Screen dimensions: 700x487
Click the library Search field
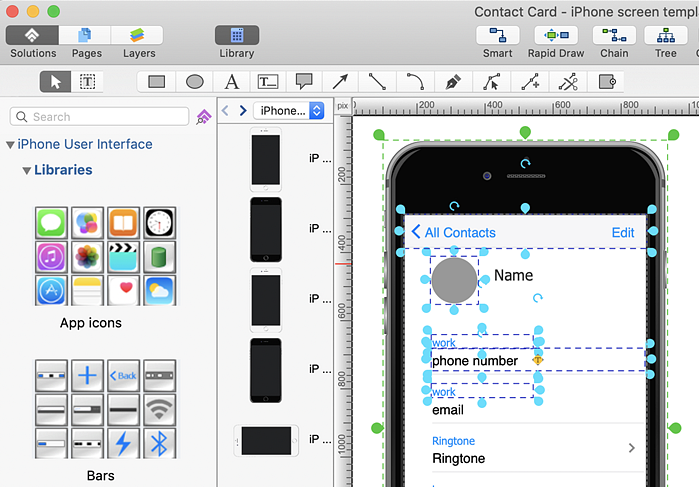pos(100,117)
